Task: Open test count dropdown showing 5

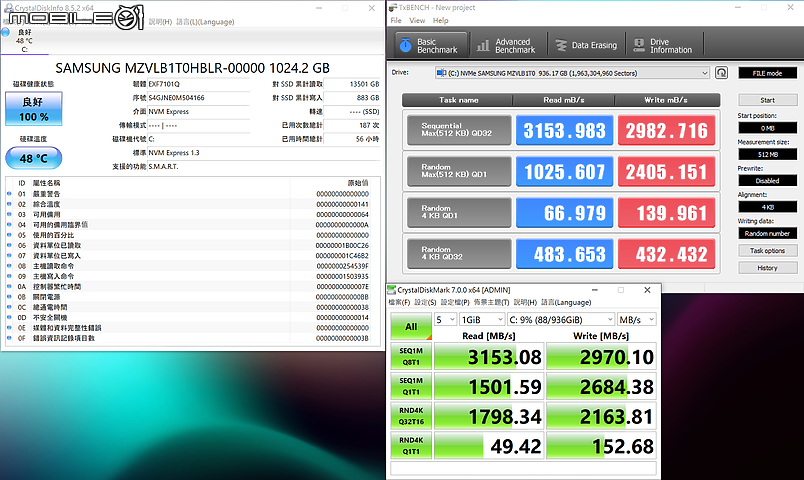Action: click(x=445, y=319)
